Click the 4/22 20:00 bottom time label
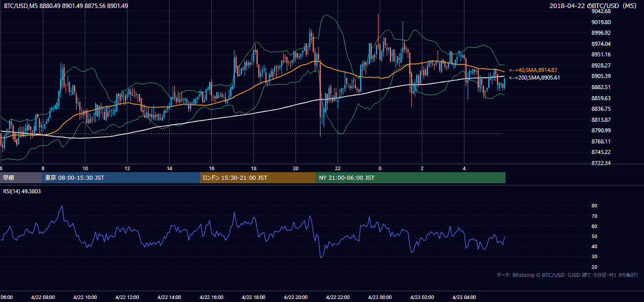The width and height of the screenshot is (644, 302). click(295, 297)
